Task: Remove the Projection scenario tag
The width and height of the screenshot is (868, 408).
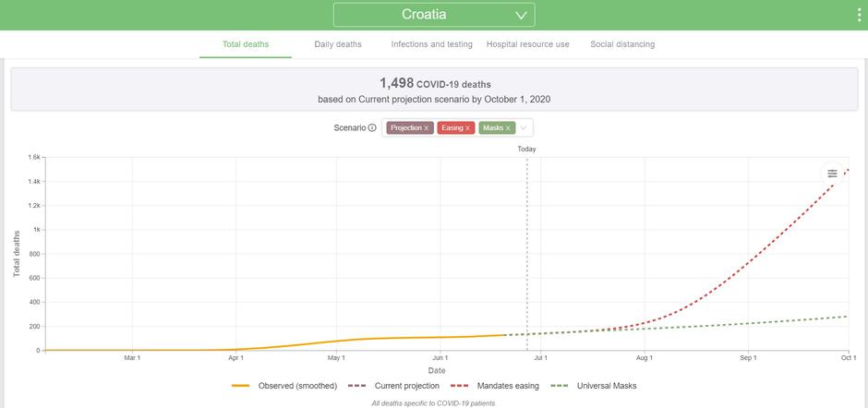Action: tap(427, 128)
